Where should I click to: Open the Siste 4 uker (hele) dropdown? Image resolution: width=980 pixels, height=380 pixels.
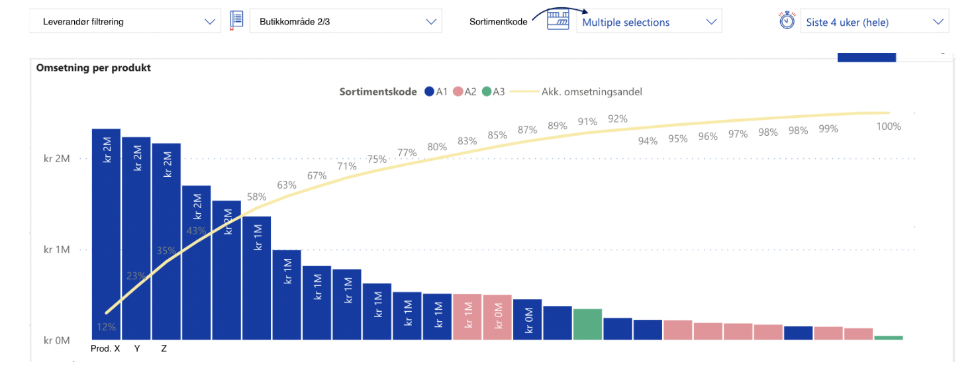(x=875, y=22)
